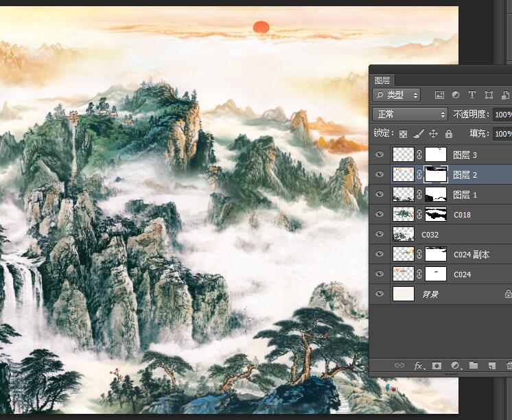This screenshot has width=512, height=420.
Task: Select C024 layer thumbnail
Action: click(x=404, y=274)
